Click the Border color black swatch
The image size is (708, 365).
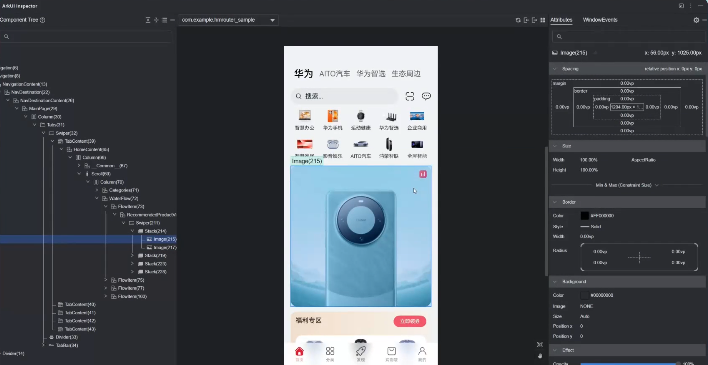click(x=585, y=215)
